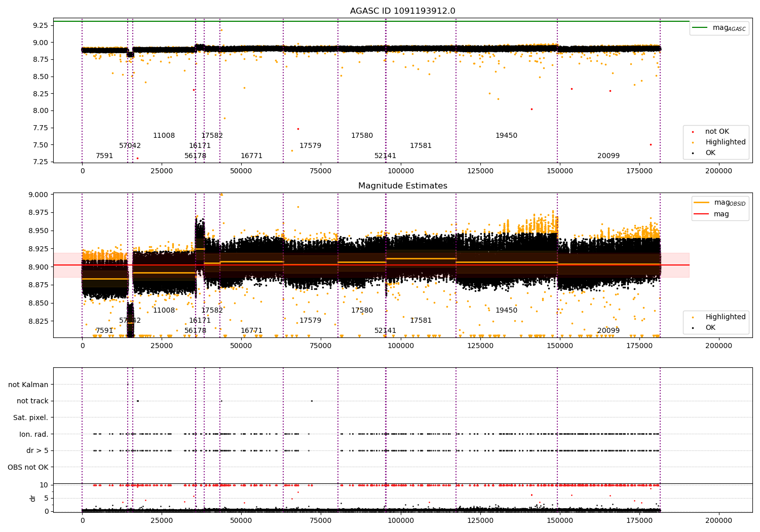Click the 'Sat. pixel.' row label
Viewport: 760px width, 532px height.
[30, 417]
